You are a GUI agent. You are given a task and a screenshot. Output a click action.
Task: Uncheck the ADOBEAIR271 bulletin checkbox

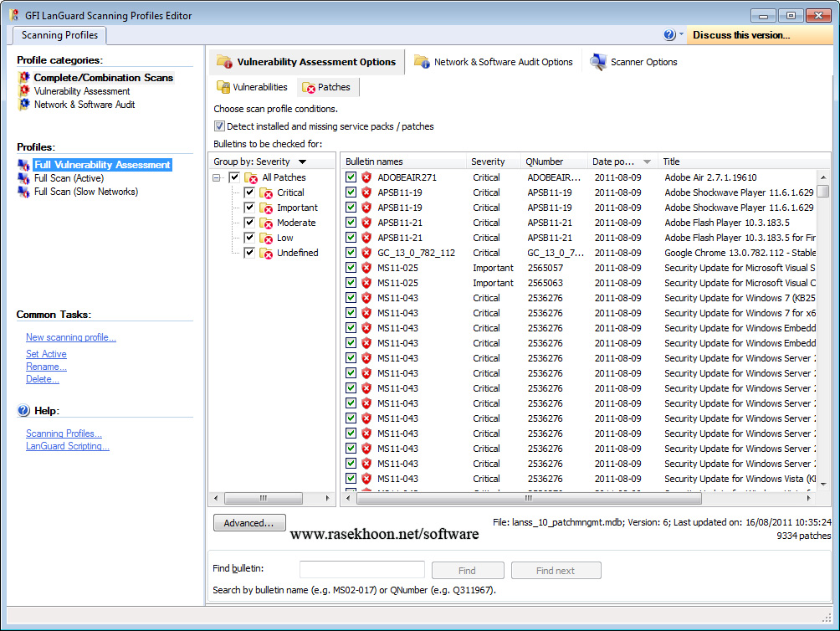351,177
